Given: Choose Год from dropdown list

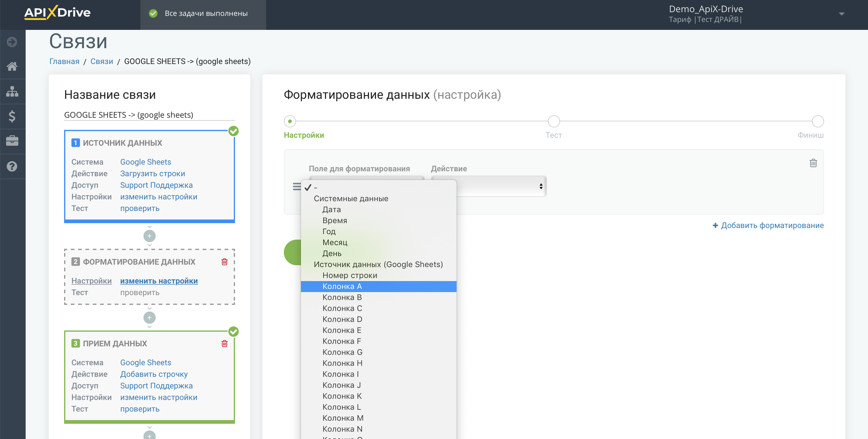Looking at the screenshot, I should 378,231.
